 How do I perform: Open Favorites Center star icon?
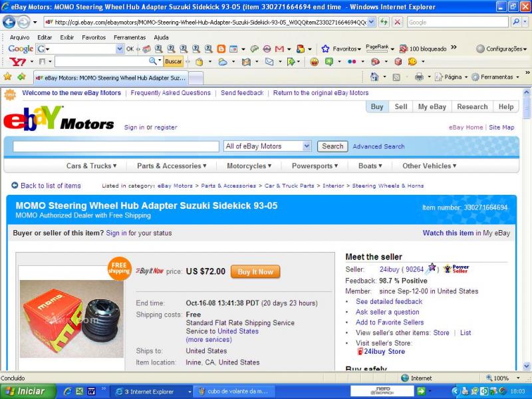7,76
